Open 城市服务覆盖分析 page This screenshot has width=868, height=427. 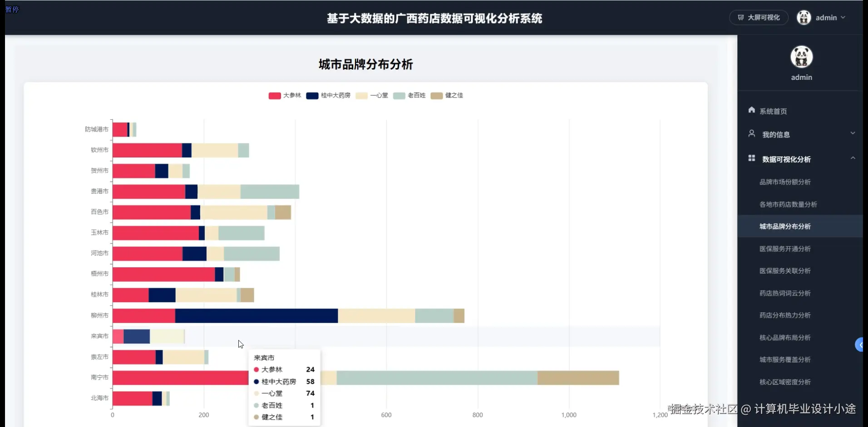click(x=785, y=360)
